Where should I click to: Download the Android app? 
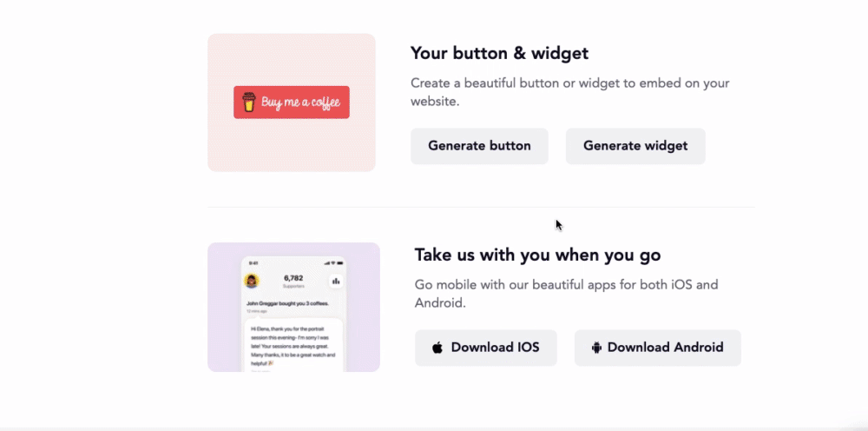658,348
